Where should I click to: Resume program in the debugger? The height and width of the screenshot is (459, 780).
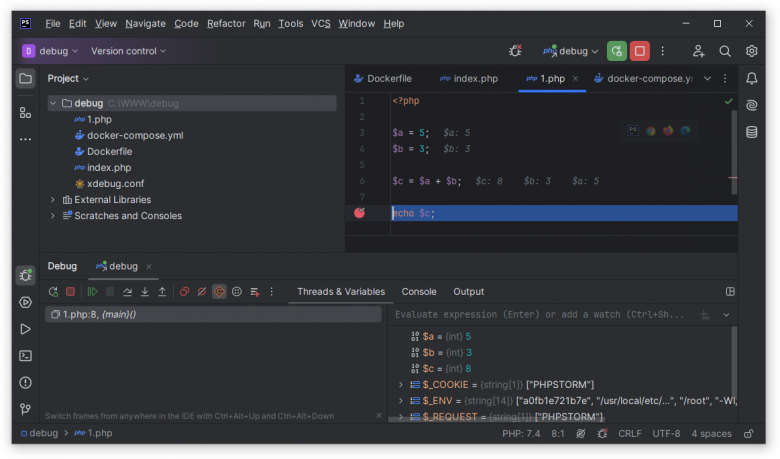pyautogui.click(x=93, y=292)
